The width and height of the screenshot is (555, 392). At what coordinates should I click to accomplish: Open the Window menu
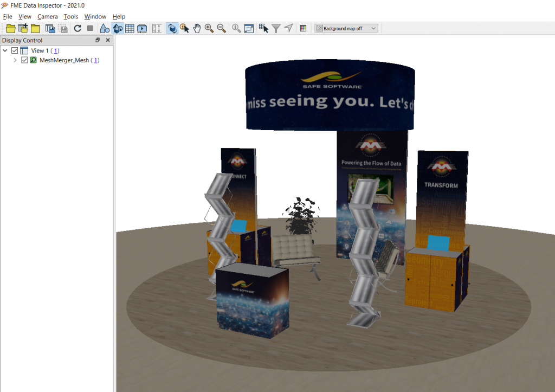95,17
